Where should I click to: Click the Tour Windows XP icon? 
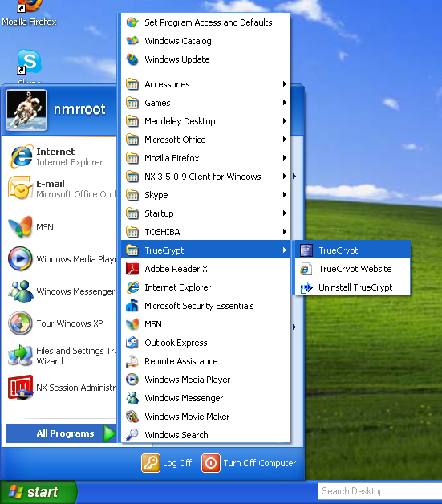(21, 323)
